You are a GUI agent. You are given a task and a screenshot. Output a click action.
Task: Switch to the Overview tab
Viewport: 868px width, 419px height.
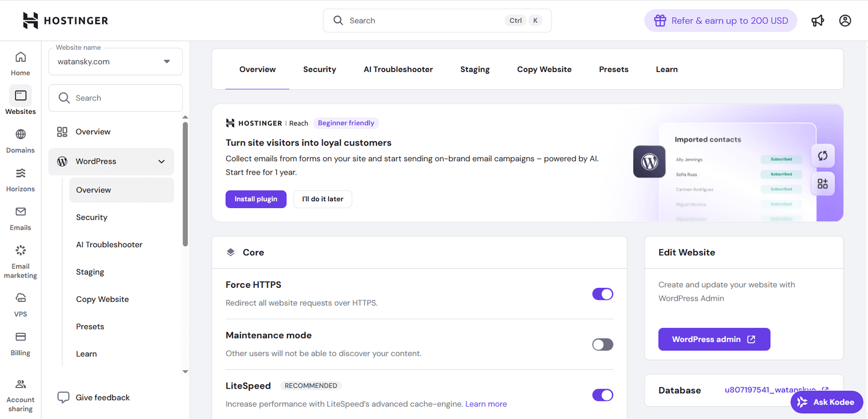coord(257,69)
